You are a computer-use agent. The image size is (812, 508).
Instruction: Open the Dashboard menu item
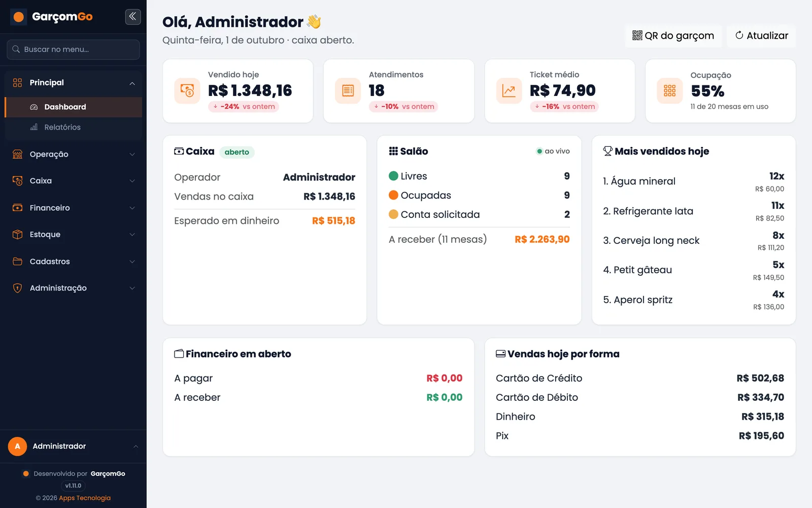pyautogui.click(x=74, y=107)
